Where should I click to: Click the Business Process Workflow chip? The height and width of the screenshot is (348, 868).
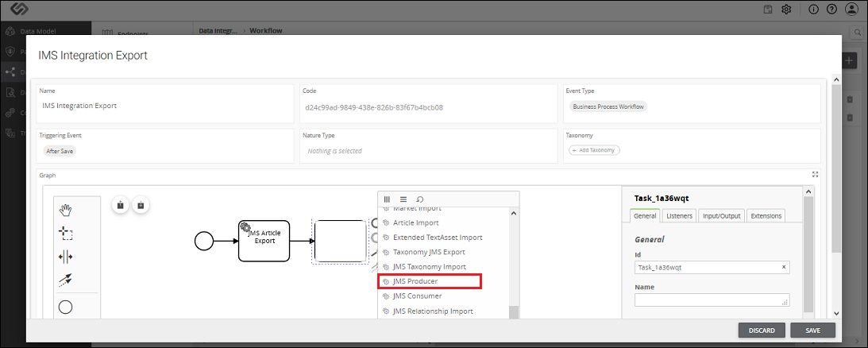[608, 106]
